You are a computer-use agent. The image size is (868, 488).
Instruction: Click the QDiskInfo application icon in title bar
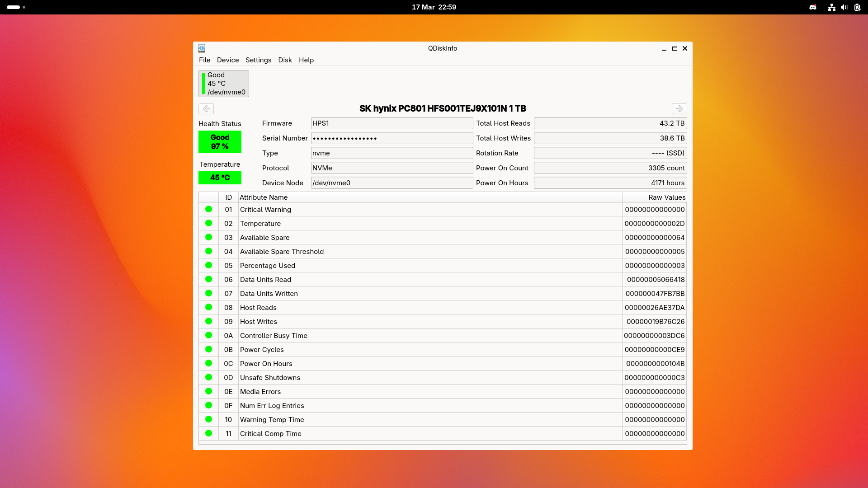[202, 48]
